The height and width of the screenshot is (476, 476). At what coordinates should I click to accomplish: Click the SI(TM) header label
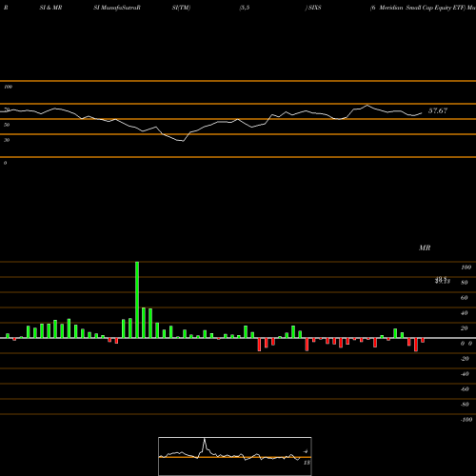pos(181,8)
